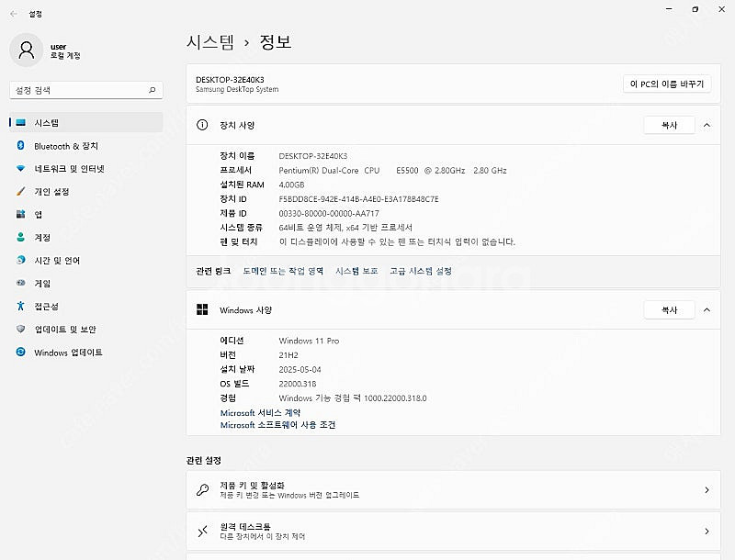Click the info icon beside 장치 사양

tap(202, 125)
